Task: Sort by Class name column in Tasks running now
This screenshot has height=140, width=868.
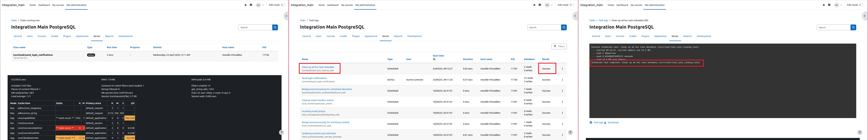Action: tap(19, 48)
